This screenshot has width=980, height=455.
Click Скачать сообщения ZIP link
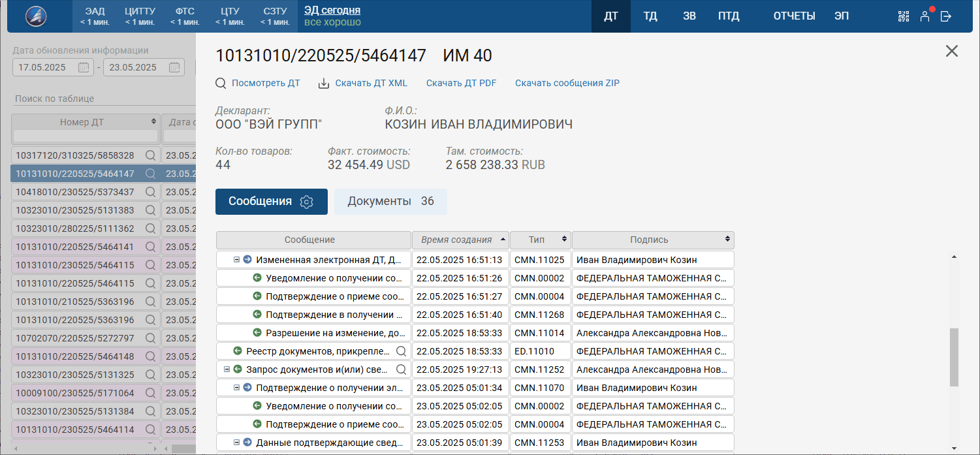coord(567,83)
